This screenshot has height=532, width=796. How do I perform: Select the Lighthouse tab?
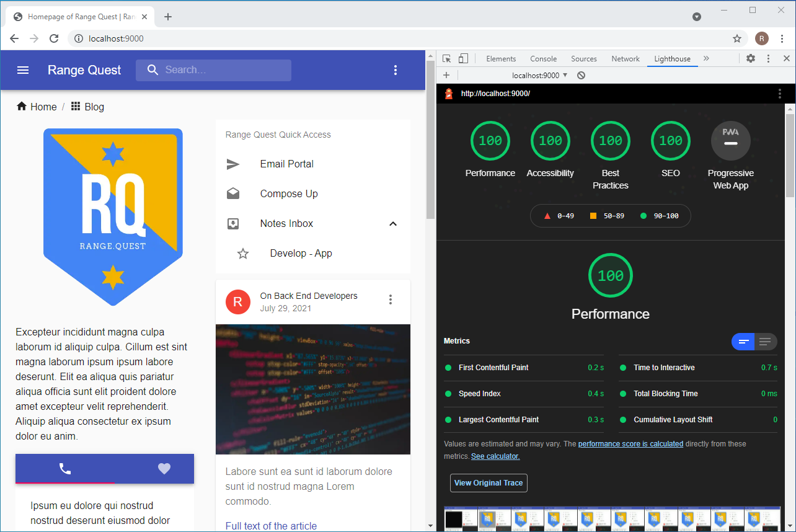(x=673, y=59)
